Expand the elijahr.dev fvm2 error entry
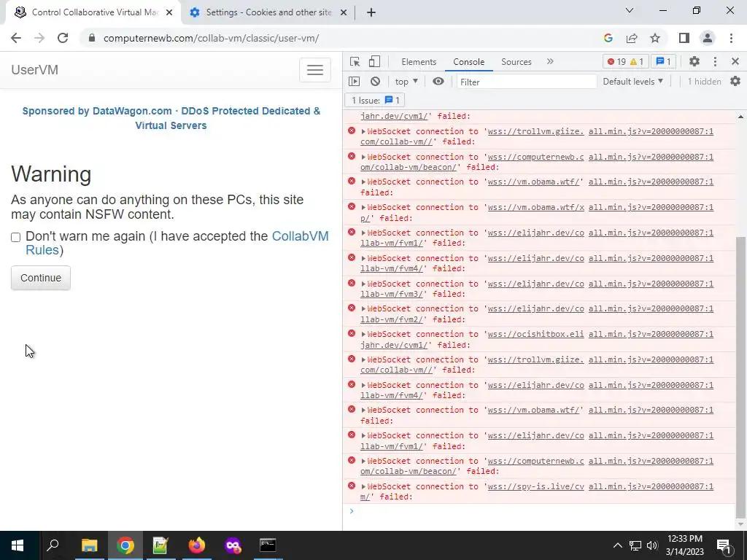The image size is (747, 560). pyautogui.click(x=363, y=308)
